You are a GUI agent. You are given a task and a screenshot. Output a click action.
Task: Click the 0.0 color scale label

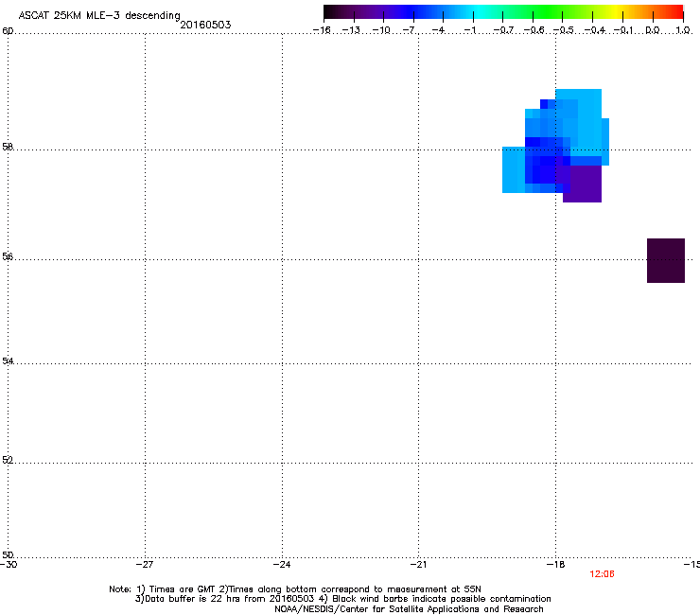click(x=653, y=30)
